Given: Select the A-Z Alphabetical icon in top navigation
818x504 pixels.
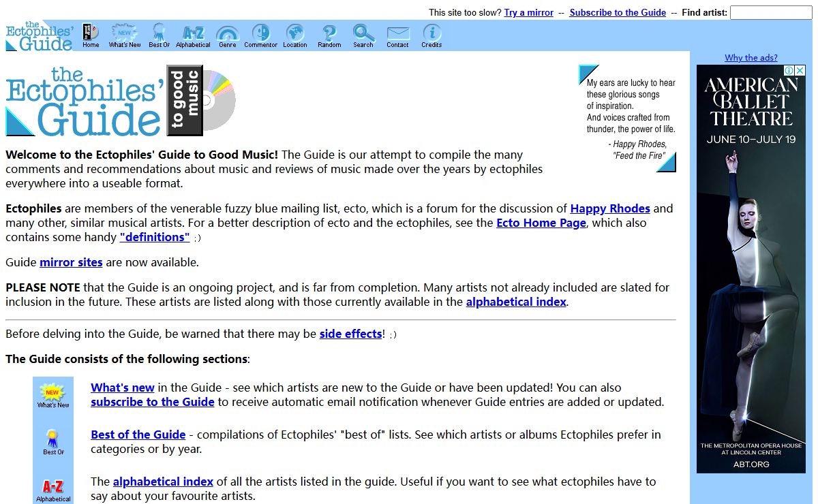Looking at the screenshot, I should [193, 36].
